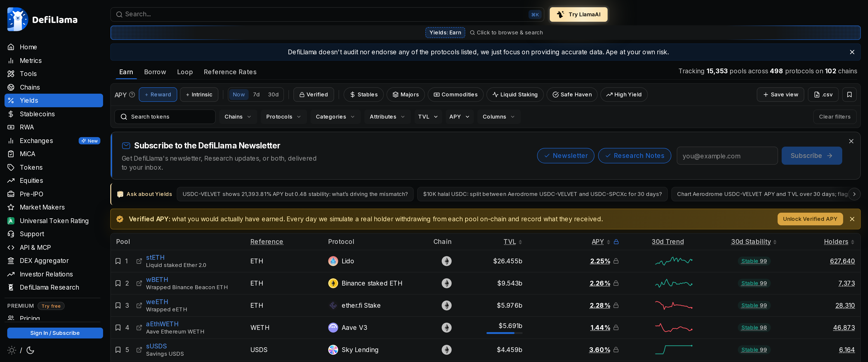Click Unlock Verified APY button
Screen dimensions: 868x362
click(810, 219)
